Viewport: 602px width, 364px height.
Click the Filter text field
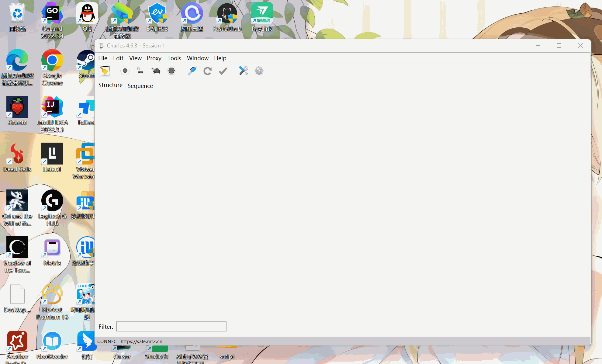pyautogui.click(x=171, y=326)
